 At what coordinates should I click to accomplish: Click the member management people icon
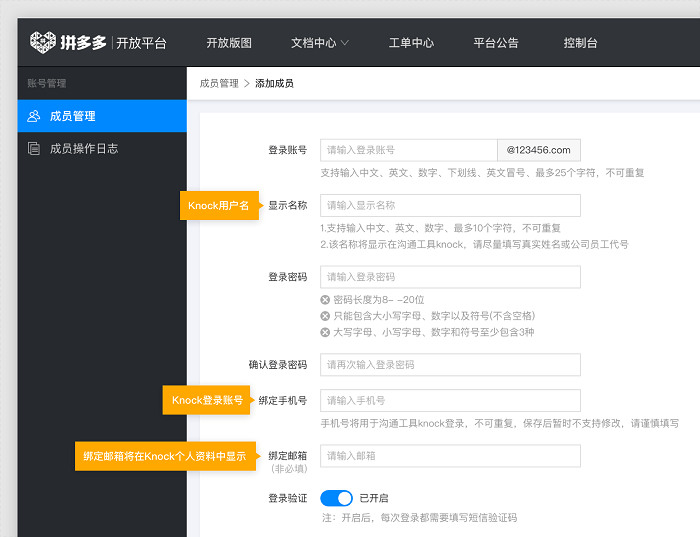34,116
